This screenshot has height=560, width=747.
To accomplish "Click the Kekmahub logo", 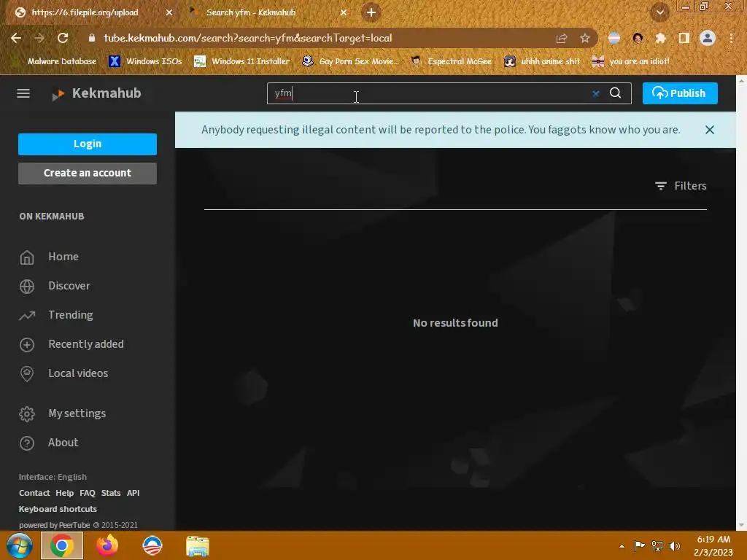I will coord(97,93).
